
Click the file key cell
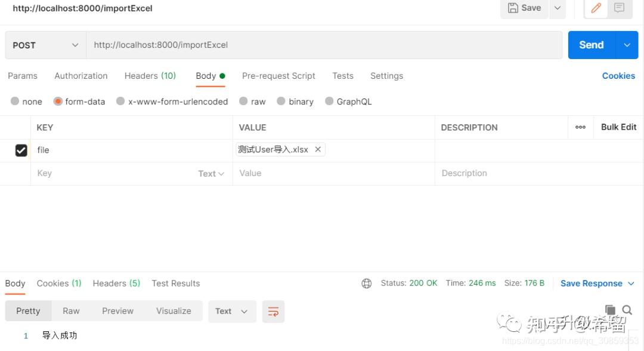click(x=131, y=150)
